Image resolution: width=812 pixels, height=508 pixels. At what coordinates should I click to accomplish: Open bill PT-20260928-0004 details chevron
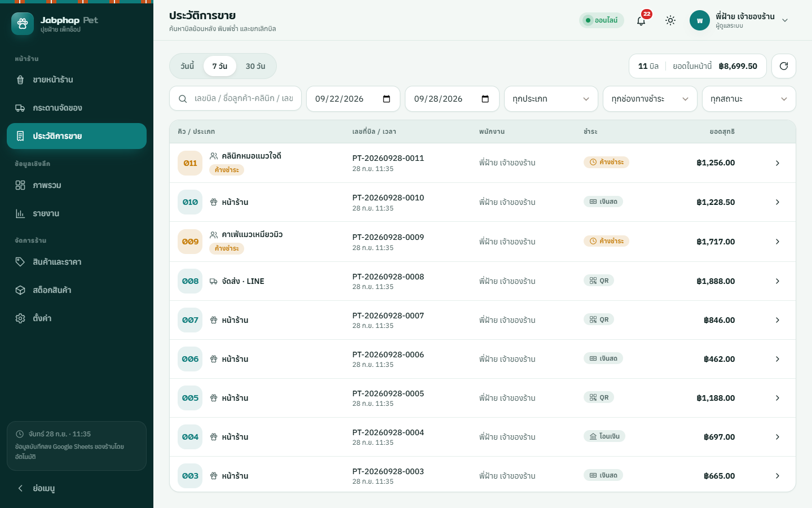pos(778,437)
